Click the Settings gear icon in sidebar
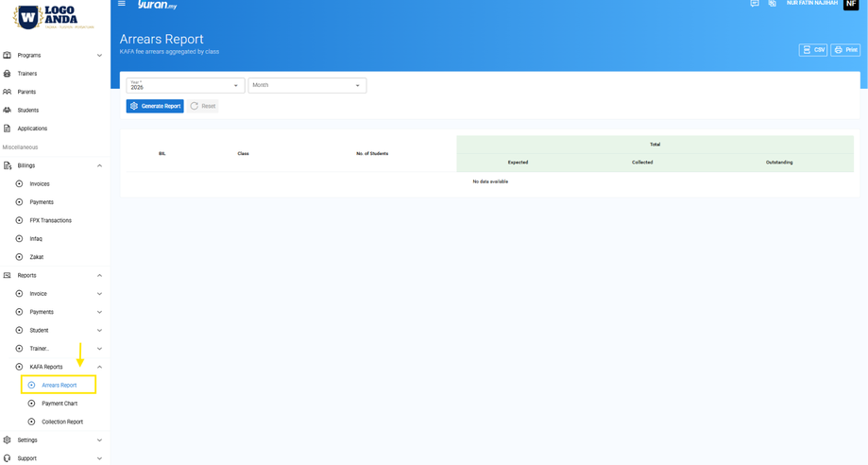Viewport: 868px width, 465px height. tap(8, 440)
